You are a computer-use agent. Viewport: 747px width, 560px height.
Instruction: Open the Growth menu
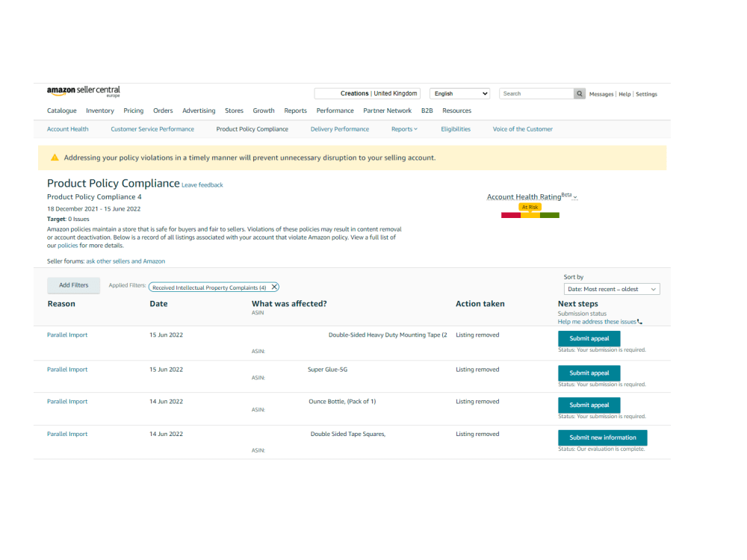[264, 111]
